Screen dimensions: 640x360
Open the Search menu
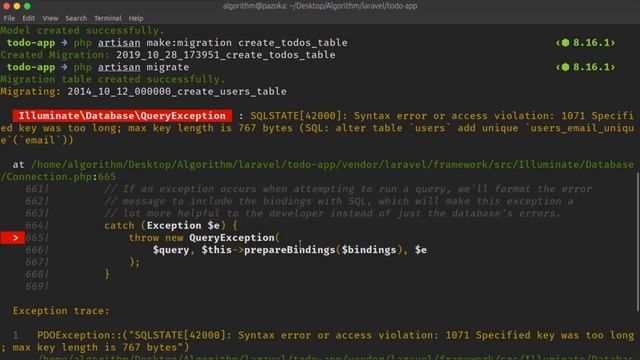click(x=76, y=18)
